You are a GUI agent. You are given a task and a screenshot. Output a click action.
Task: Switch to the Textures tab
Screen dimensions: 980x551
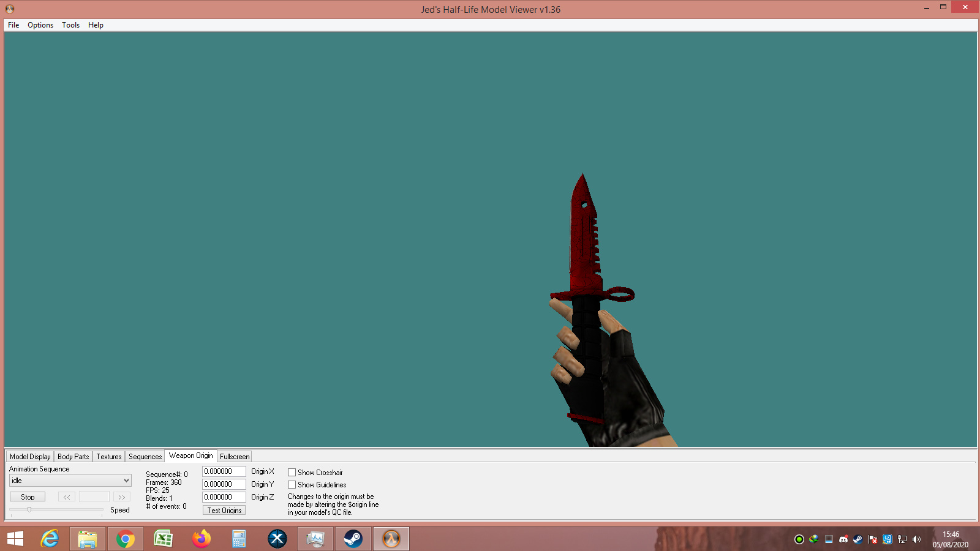coord(109,457)
